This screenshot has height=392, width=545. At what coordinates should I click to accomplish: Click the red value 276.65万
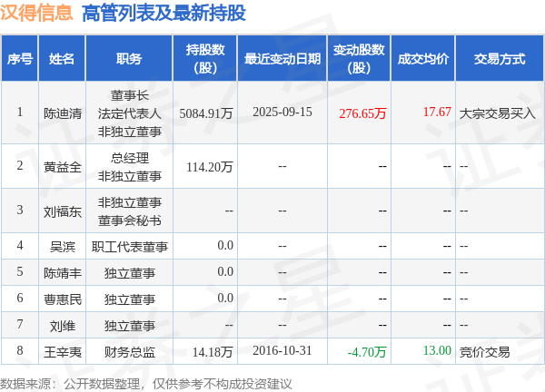point(362,113)
